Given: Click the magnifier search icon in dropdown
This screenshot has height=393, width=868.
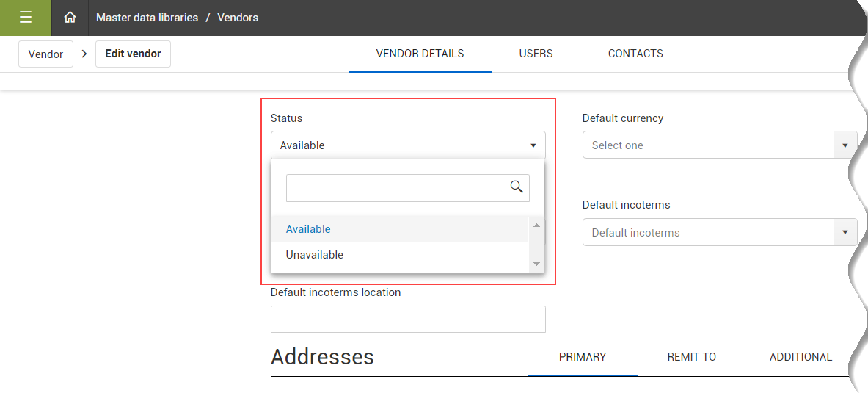Looking at the screenshot, I should (x=517, y=187).
